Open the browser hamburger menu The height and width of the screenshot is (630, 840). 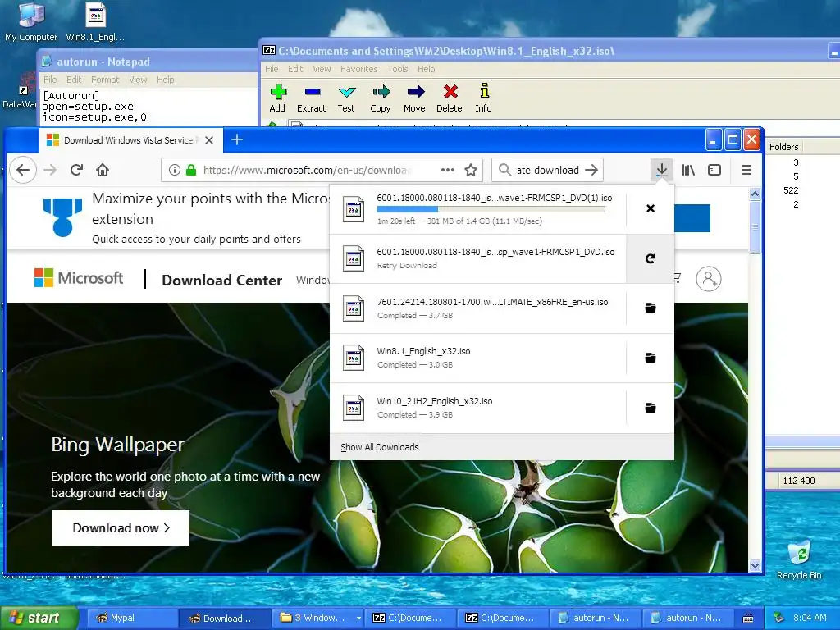point(746,171)
